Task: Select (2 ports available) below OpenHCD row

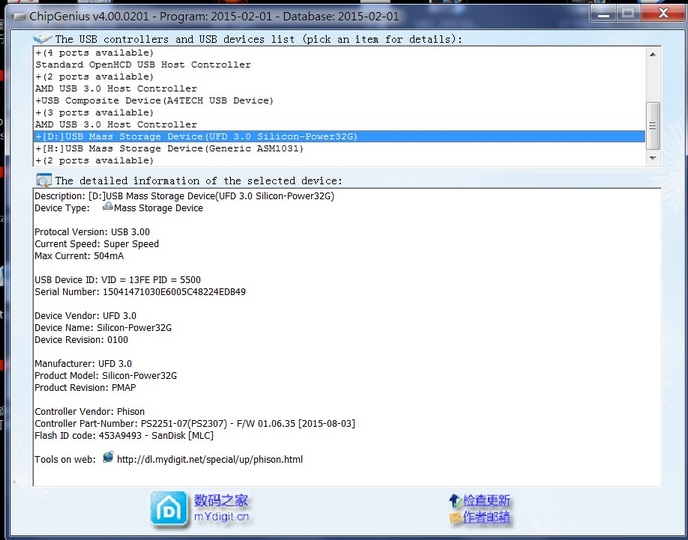Action: [339, 77]
